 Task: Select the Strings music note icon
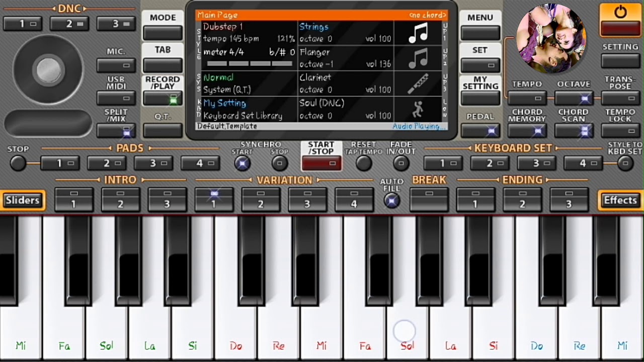418,33
